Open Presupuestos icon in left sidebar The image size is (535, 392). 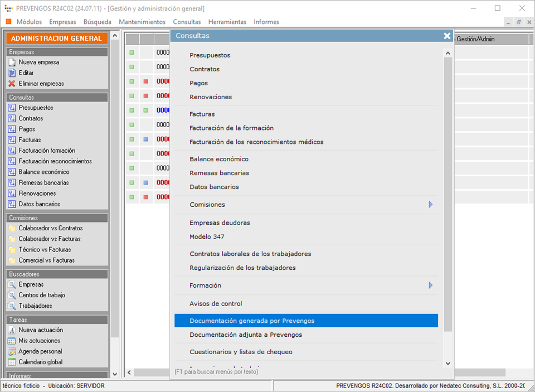point(12,108)
